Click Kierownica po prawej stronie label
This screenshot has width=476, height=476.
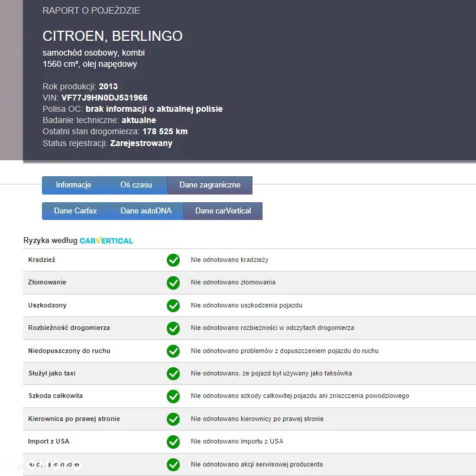(x=74, y=419)
